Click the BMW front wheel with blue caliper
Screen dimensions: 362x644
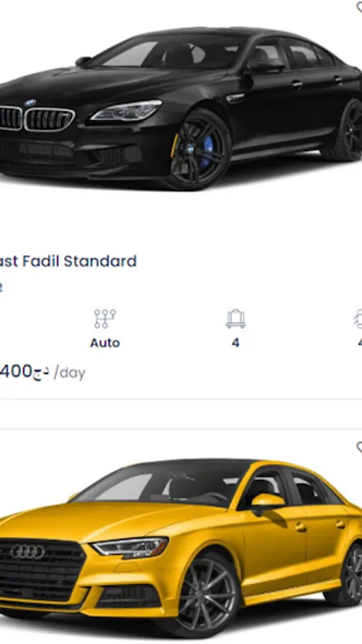[199, 150]
